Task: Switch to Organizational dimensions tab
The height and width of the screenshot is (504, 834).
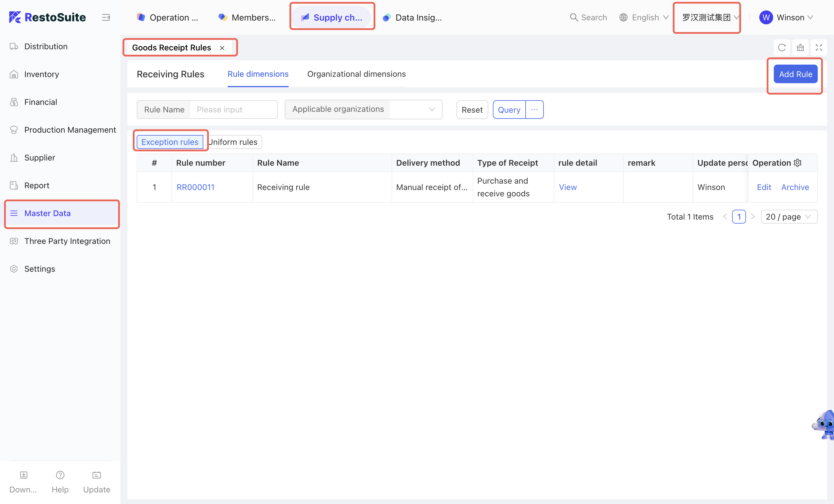Action: [x=356, y=74]
